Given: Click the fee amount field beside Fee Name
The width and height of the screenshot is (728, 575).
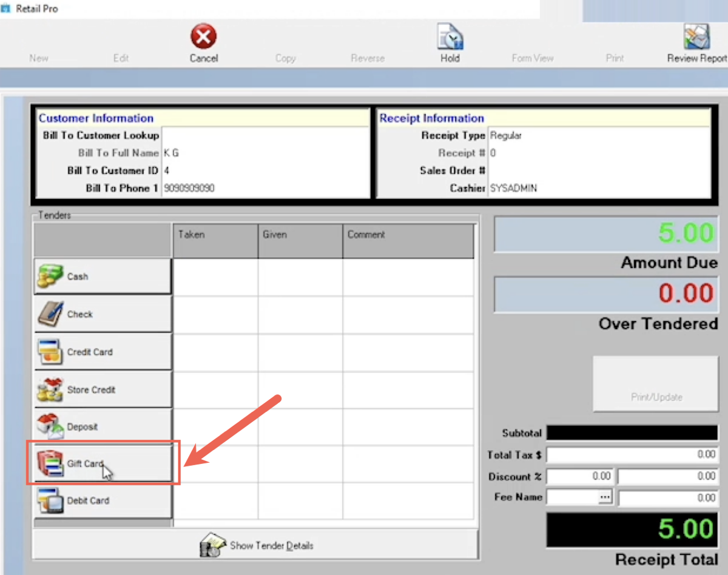Looking at the screenshot, I should click(668, 497).
